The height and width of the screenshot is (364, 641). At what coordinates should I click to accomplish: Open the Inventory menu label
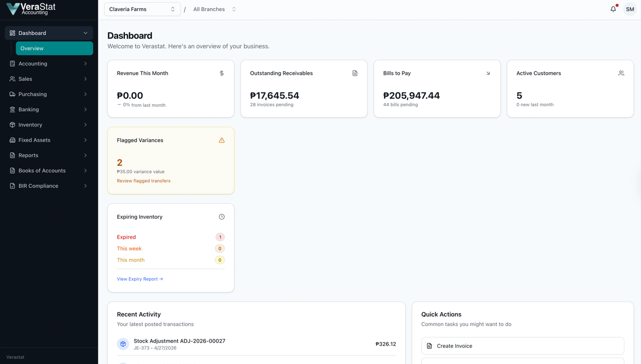30,125
